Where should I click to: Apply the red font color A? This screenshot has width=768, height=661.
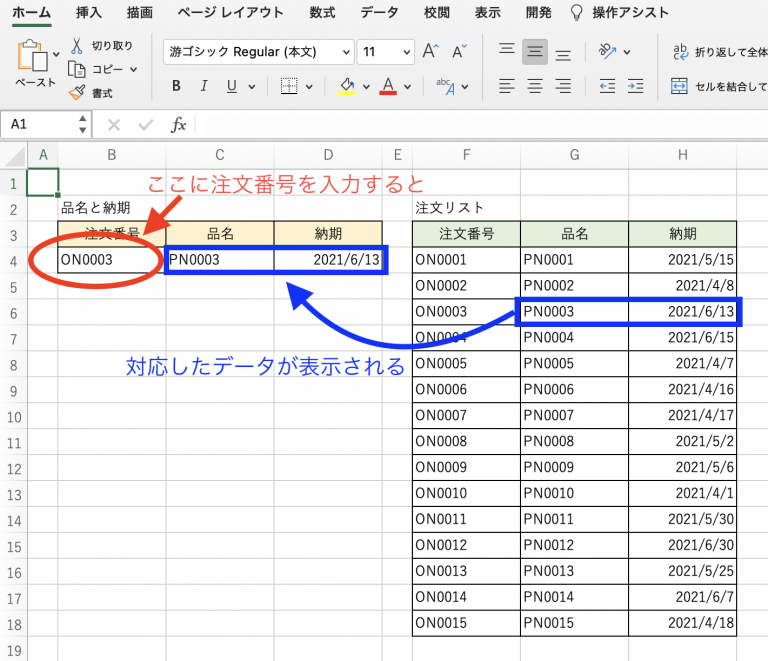[x=388, y=87]
